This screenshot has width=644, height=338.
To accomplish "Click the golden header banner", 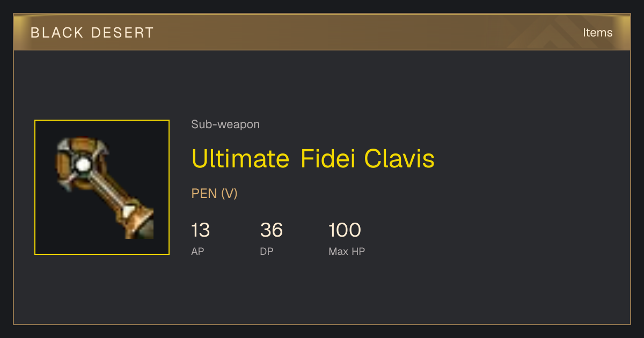I will pos(322,32).
